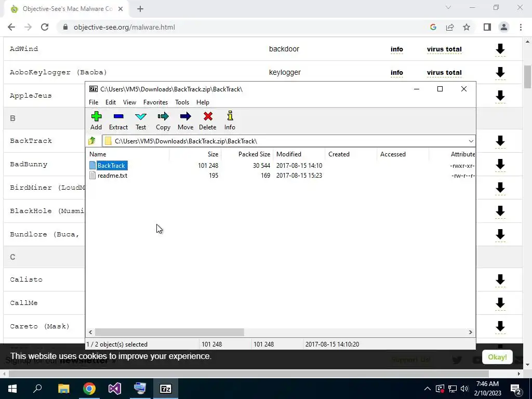Open 7-Zip Favorites menu

[x=155, y=102]
